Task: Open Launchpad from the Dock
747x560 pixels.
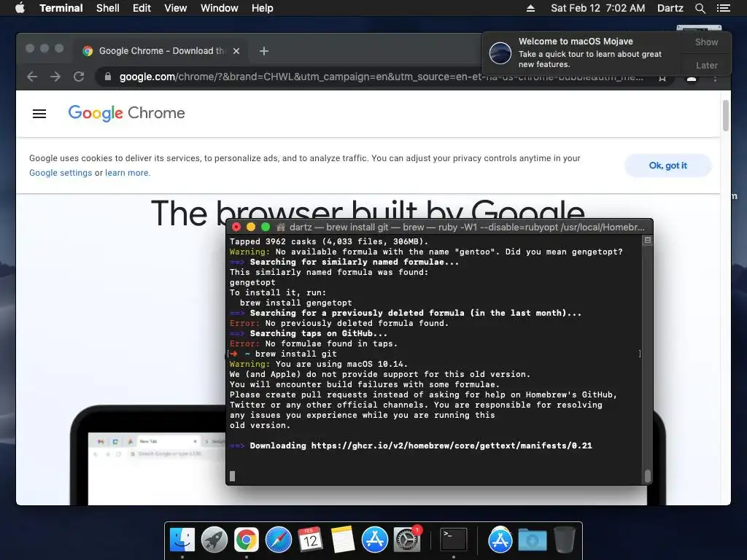Action: 214,540
